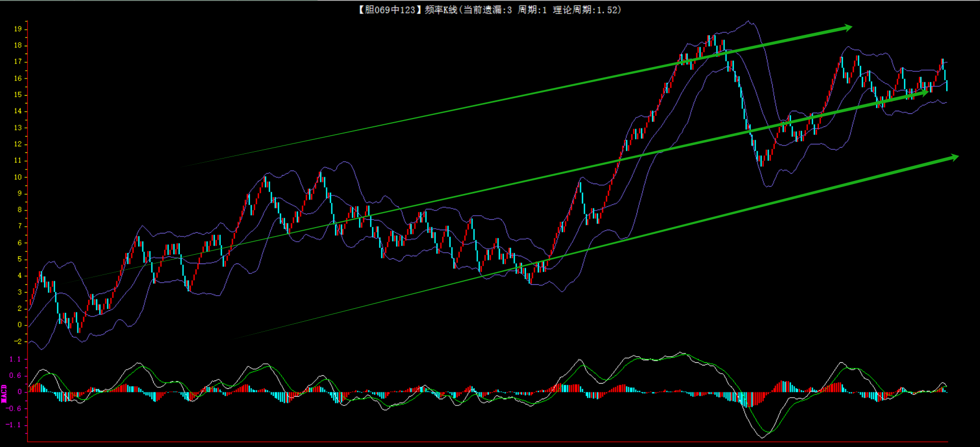Click y-axis label 0 on the price scale
The height and width of the screenshot is (447, 980).
(20, 325)
